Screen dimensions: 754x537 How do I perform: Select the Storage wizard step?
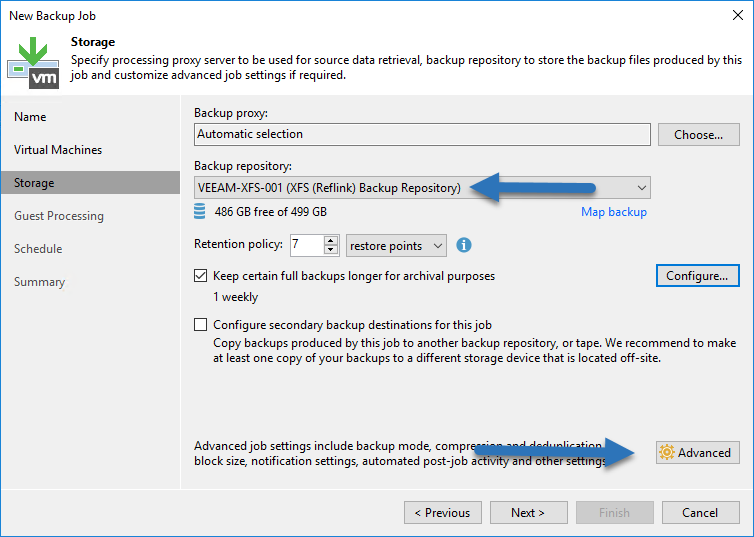(x=90, y=183)
